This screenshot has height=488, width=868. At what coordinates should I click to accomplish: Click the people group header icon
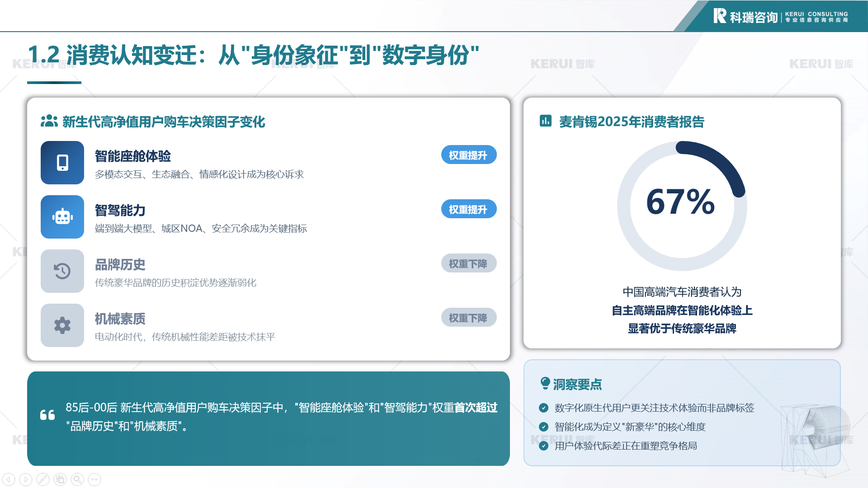(x=49, y=121)
